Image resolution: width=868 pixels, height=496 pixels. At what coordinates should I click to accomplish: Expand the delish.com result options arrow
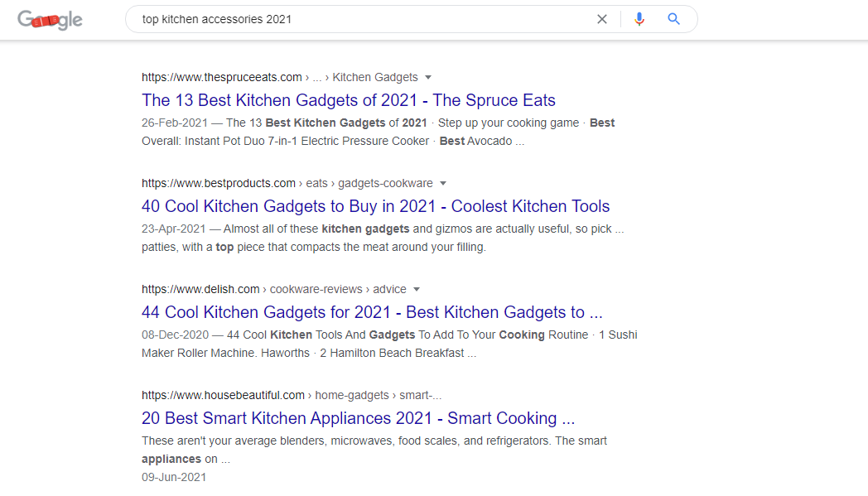point(417,290)
